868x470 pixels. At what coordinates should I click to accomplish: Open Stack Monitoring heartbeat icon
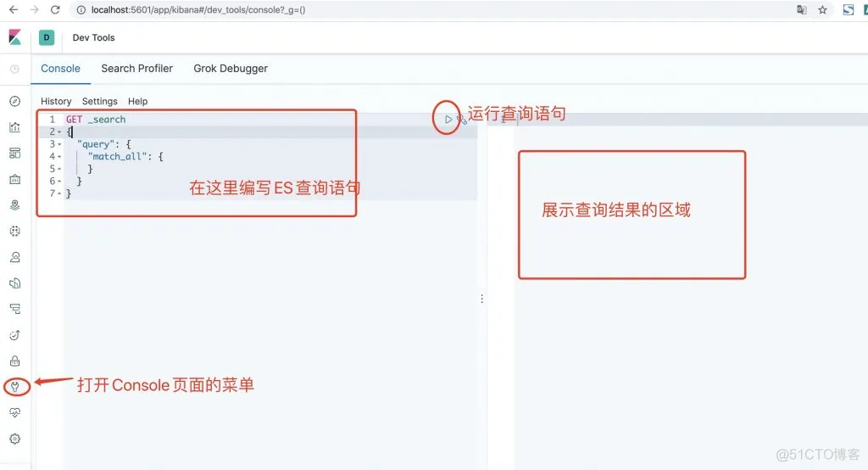point(15,413)
